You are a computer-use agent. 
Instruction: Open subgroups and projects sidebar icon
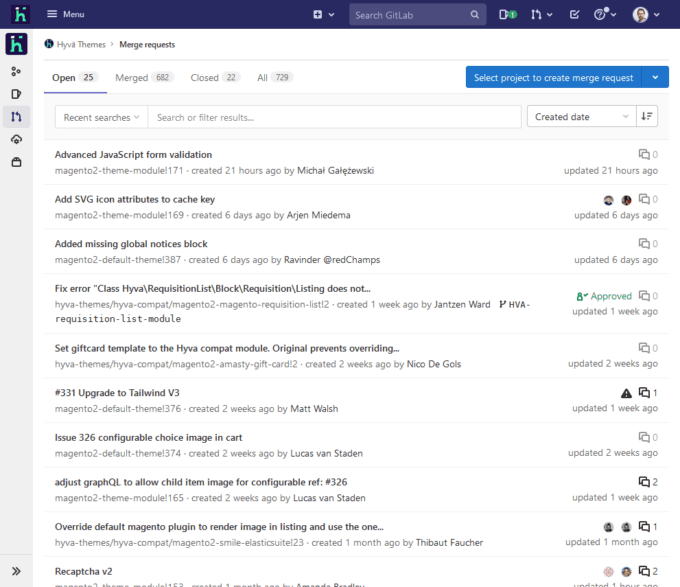click(x=16, y=72)
